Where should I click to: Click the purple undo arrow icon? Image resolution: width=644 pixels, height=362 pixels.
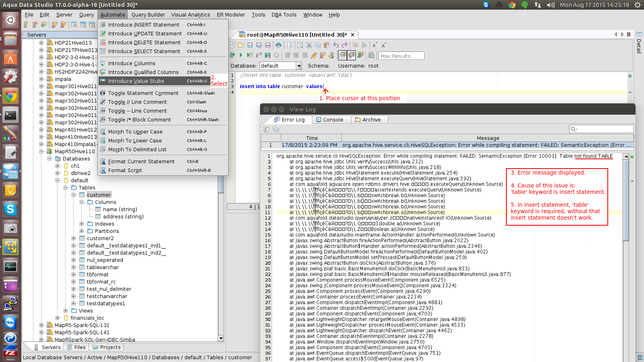click(336, 45)
